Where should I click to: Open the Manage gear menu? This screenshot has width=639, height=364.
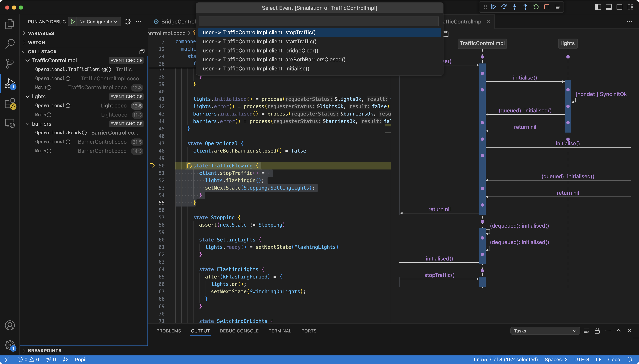[x=10, y=345]
